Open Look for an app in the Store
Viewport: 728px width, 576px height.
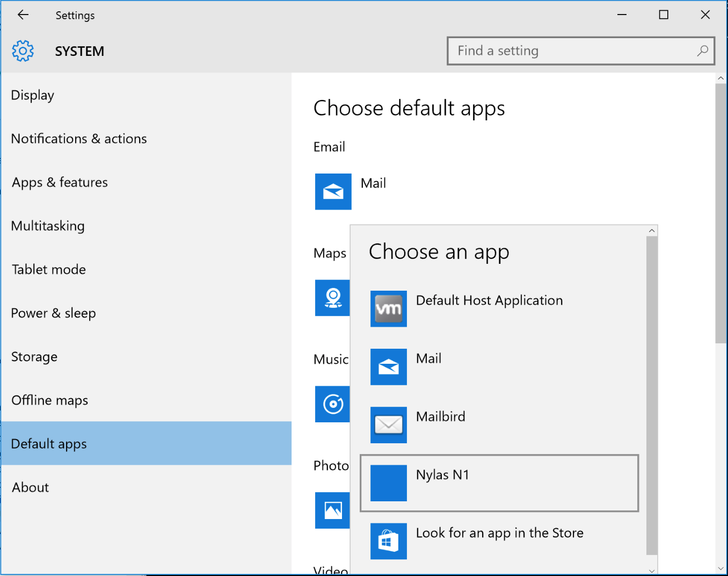click(x=499, y=533)
